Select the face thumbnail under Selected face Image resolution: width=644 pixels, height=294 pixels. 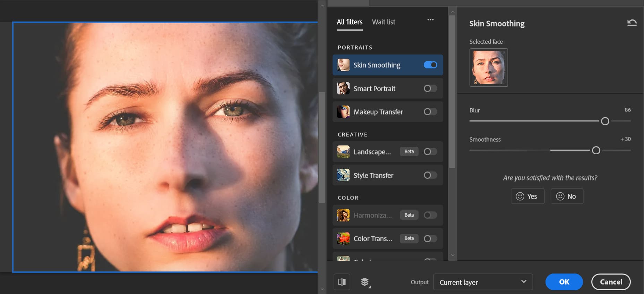point(489,67)
